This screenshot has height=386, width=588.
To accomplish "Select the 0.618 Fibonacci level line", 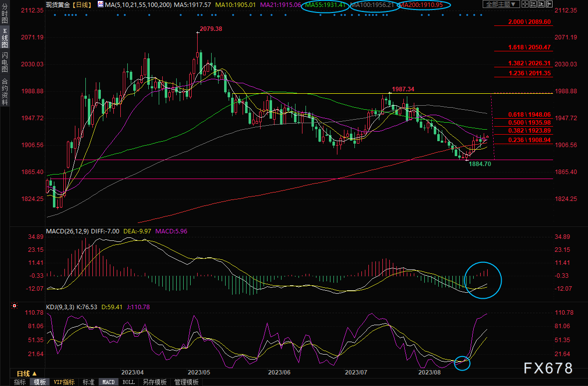I will click(x=529, y=114).
